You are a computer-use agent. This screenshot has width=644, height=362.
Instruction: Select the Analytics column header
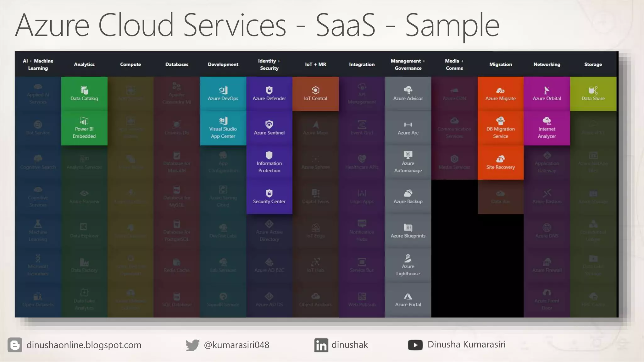coord(84,64)
